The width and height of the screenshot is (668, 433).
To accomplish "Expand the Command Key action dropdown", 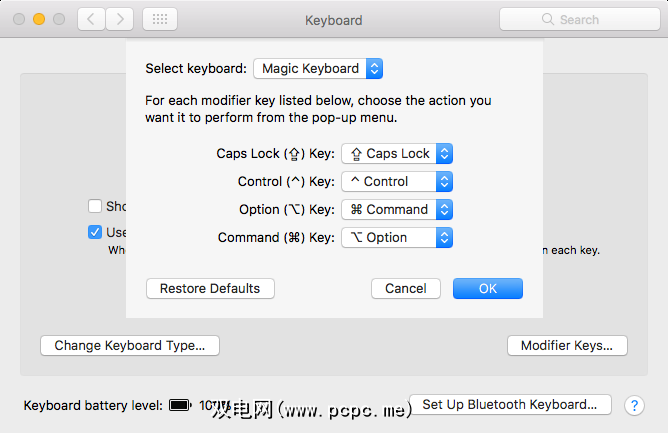I will 397,237.
